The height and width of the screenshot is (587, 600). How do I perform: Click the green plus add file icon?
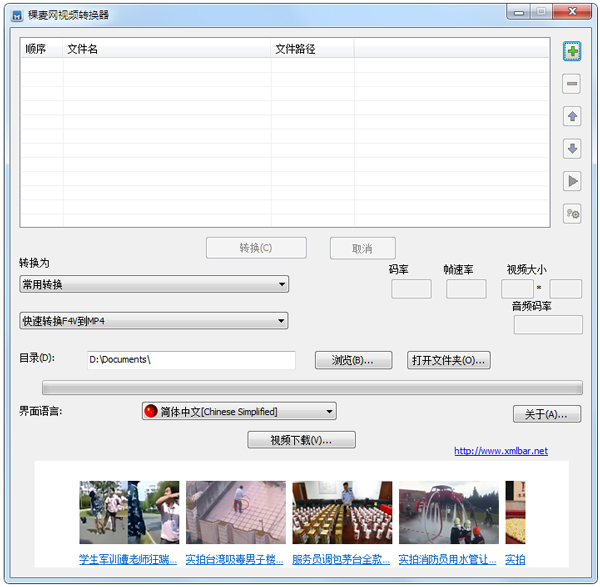tap(572, 51)
